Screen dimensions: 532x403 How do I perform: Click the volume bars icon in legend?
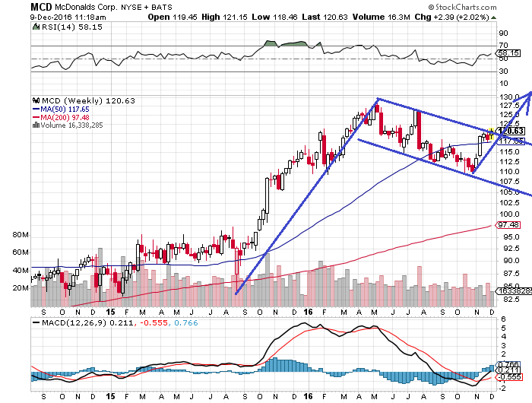click(x=36, y=125)
